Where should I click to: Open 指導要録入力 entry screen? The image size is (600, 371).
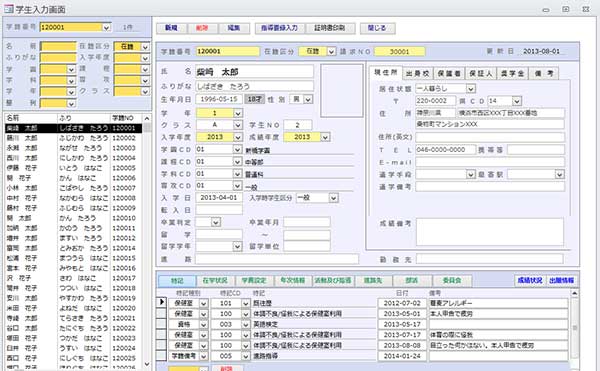click(279, 28)
